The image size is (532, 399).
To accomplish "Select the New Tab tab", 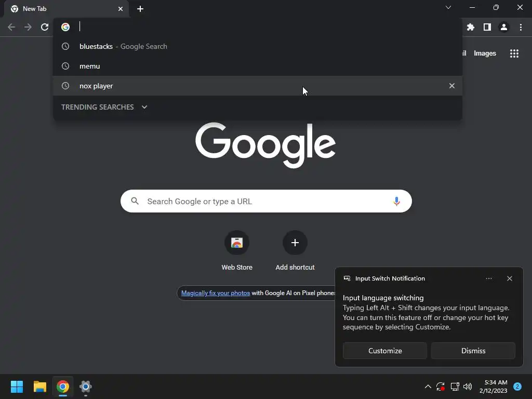I will click(66, 9).
